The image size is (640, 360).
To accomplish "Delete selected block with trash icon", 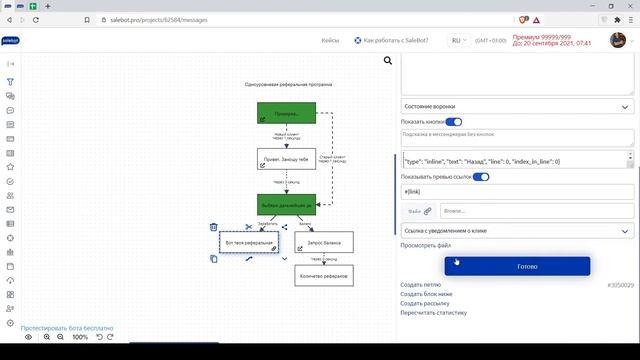I will point(213,227).
